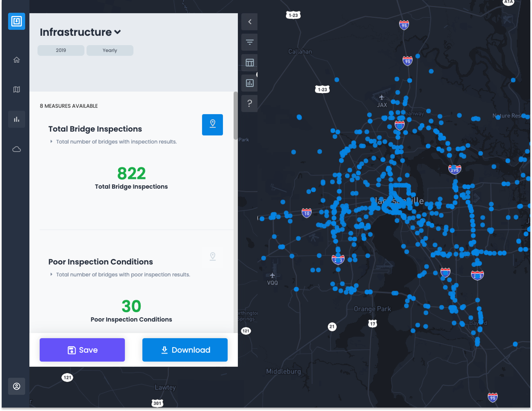Open the Map icon in the left sidebar
Viewport: 532px width, 411px height.
tap(17, 89)
